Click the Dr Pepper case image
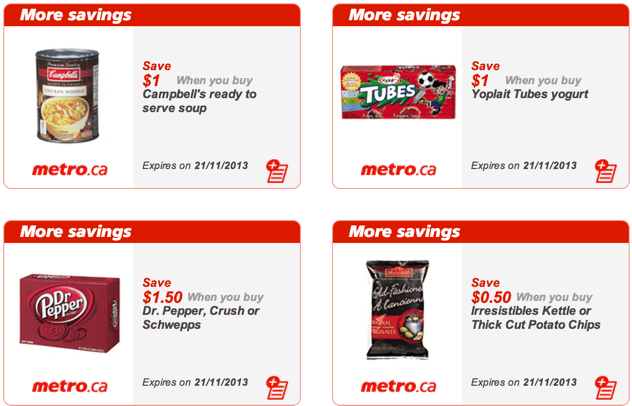Screen dimensions: 632x406 pos(70,313)
